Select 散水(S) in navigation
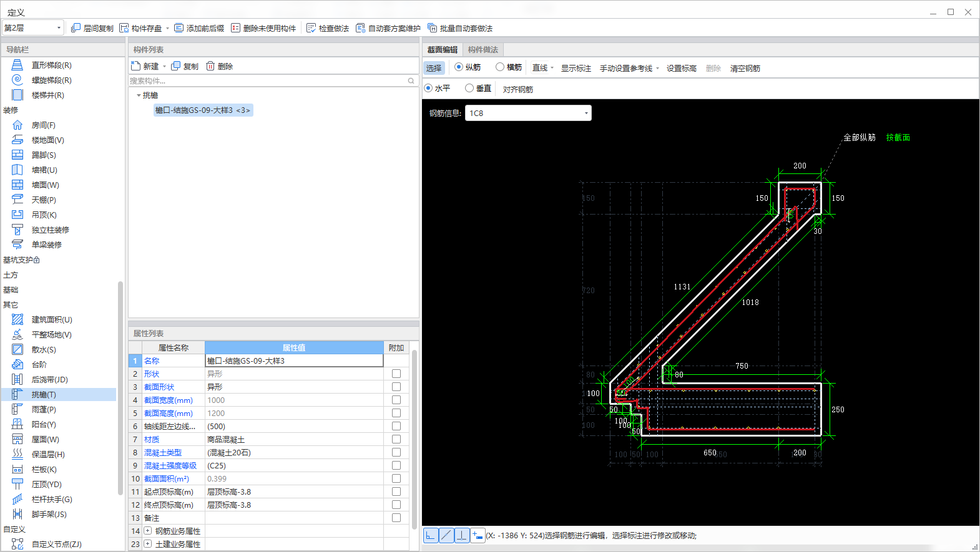This screenshot has width=980, height=552. 44,349
